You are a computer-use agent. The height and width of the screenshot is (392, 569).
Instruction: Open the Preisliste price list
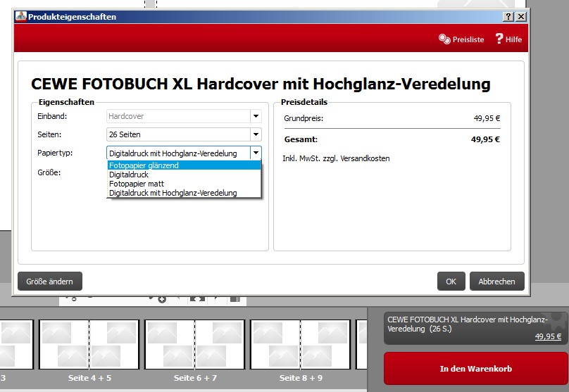tap(461, 39)
